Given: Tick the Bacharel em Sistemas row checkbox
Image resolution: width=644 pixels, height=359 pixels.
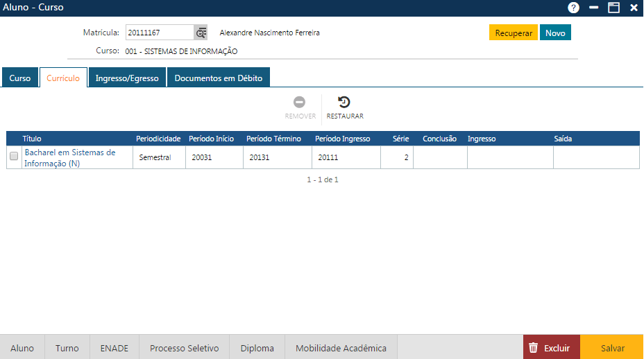Looking at the screenshot, I should [x=14, y=157].
